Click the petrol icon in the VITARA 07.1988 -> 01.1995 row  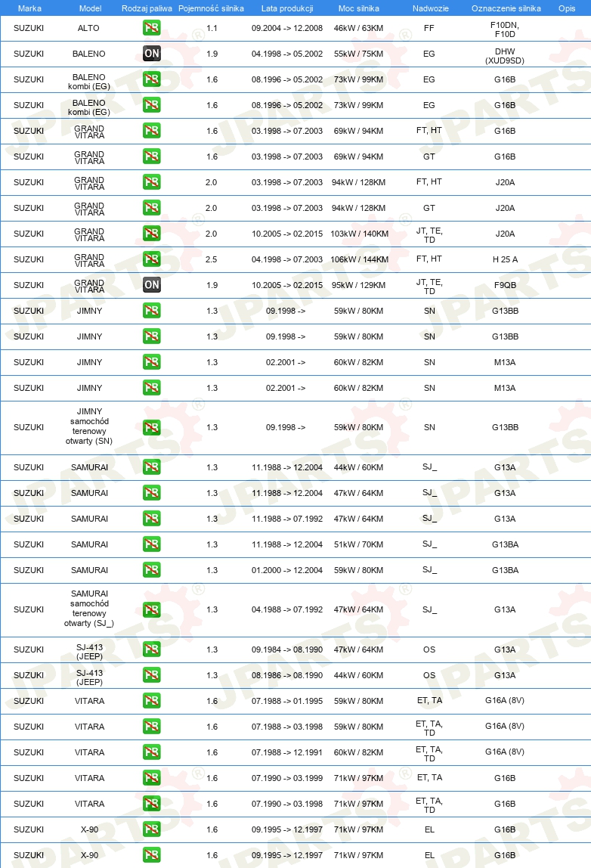[152, 701]
